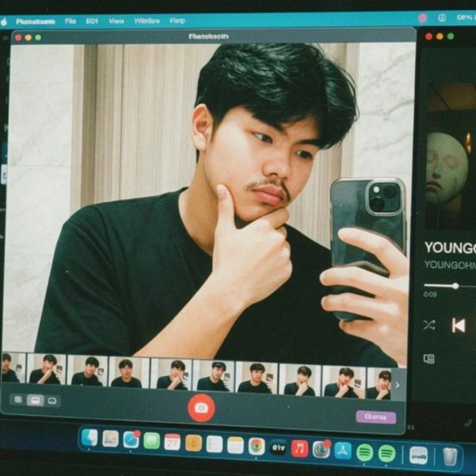Select the movie clip mode button

53,401
